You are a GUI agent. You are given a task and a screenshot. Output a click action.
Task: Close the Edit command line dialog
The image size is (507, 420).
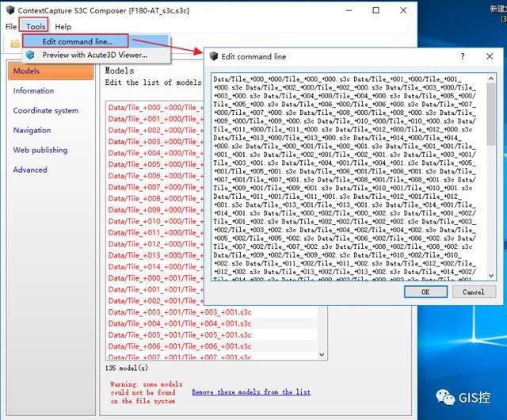click(x=490, y=56)
